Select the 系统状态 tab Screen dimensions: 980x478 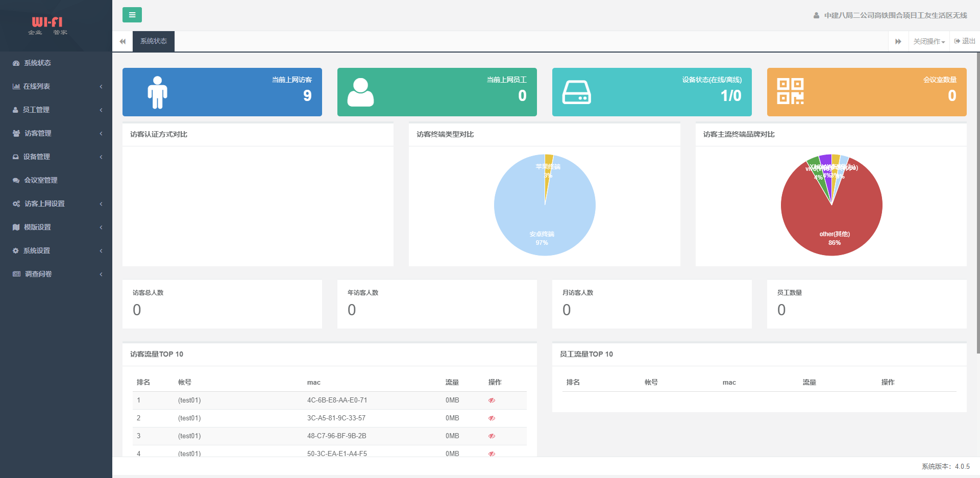point(154,41)
